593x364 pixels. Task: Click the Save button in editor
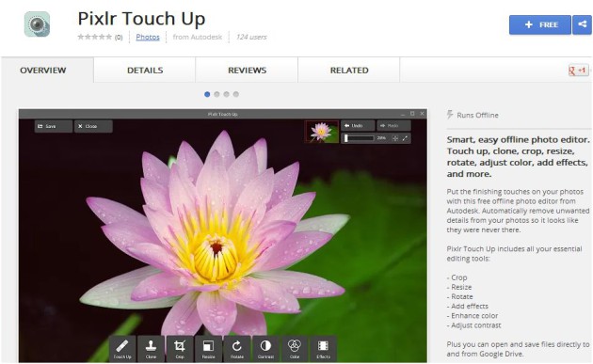[x=54, y=126]
